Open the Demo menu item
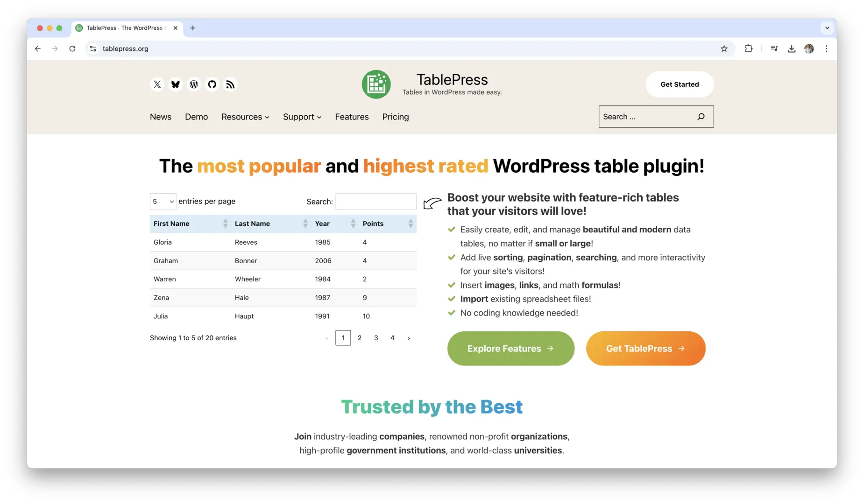This screenshot has width=864, height=504. [x=196, y=117]
